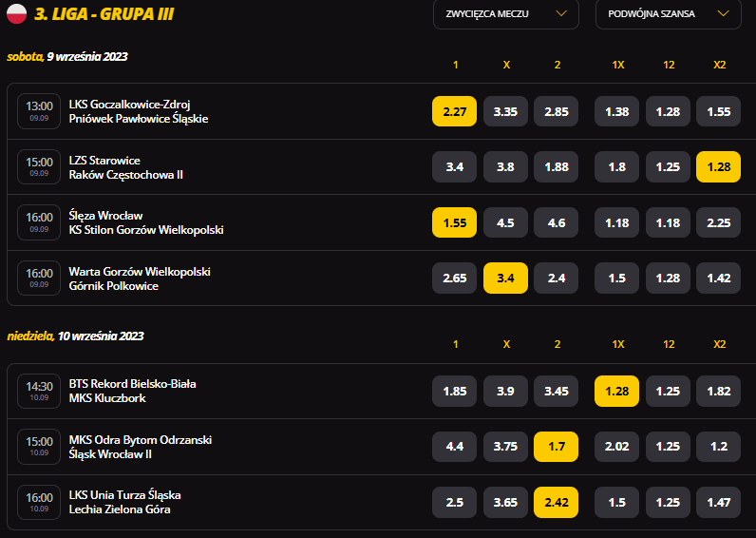Screen dimensions: 756x538
Task: Select odds 4.4 for MKS Odra Bytom Odrzanski
Action: (454, 447)
